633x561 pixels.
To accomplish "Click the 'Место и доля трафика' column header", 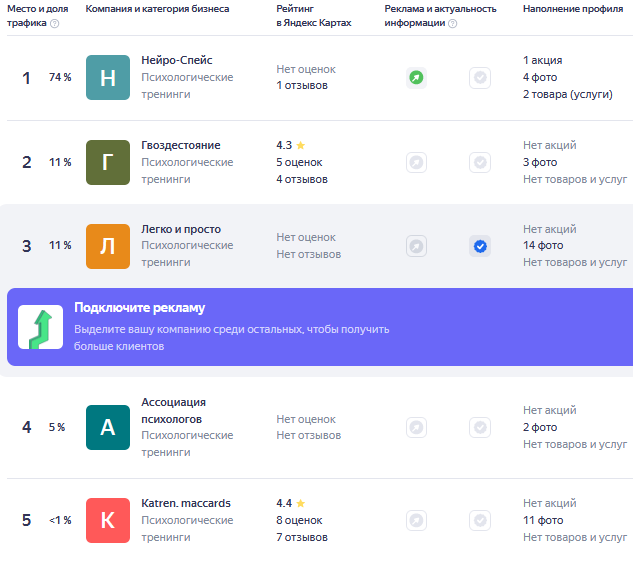I will pyautogui.click(x=38, y=16).
